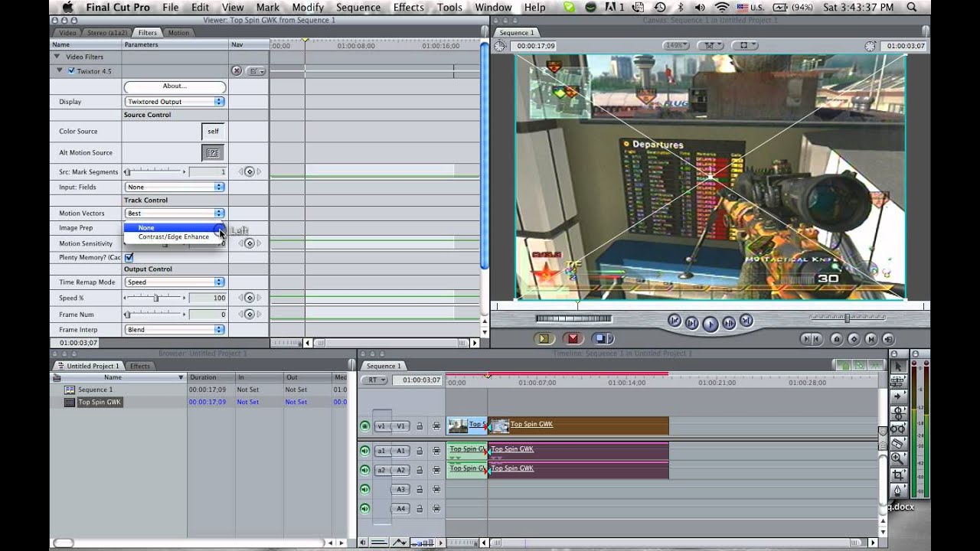Collapse the Twixtor 4.5 disclosure triangle
Viewport: 980px width, 551px height.
click(60, 71)
